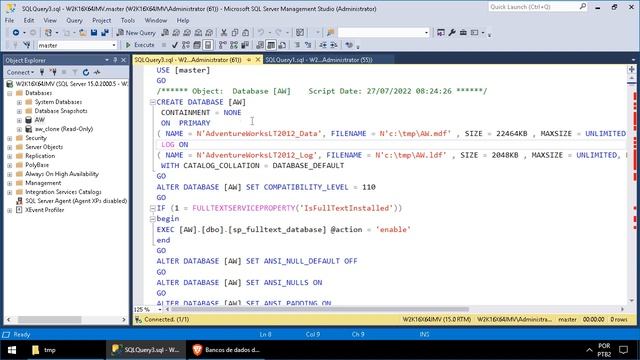Screen dimensions: 640x360
Task: Open the Query menu
Action: pos(74,20)
